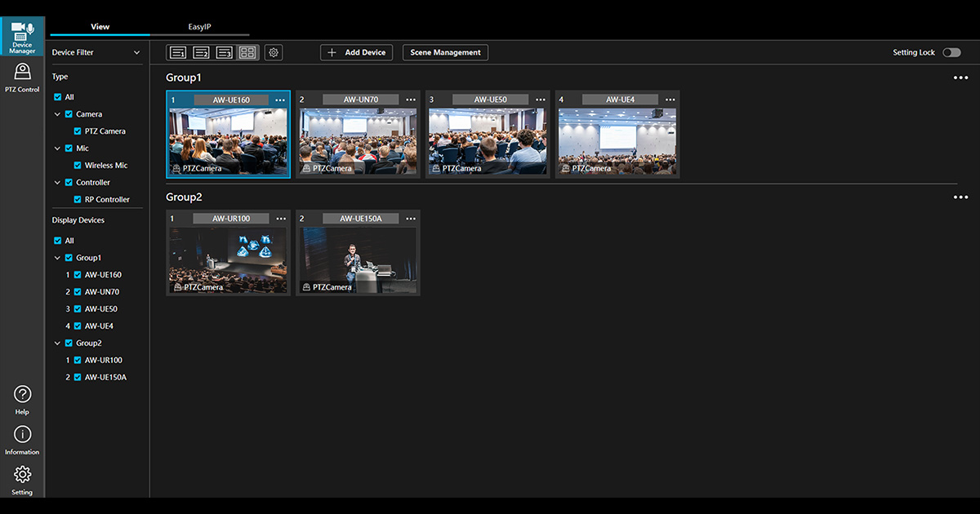Collapse the Group1 device tree

[57, 257]
